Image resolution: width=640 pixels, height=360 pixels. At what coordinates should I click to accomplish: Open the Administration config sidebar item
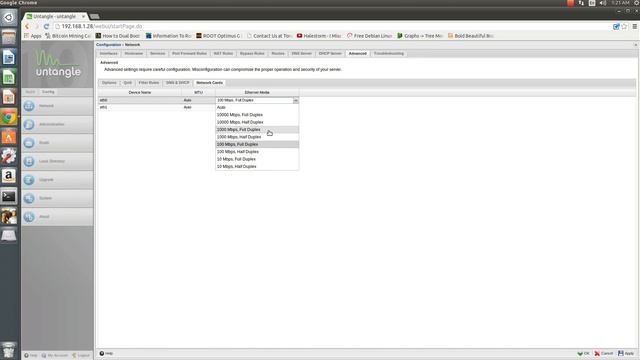pyautogui.click(x=58, y=124)
